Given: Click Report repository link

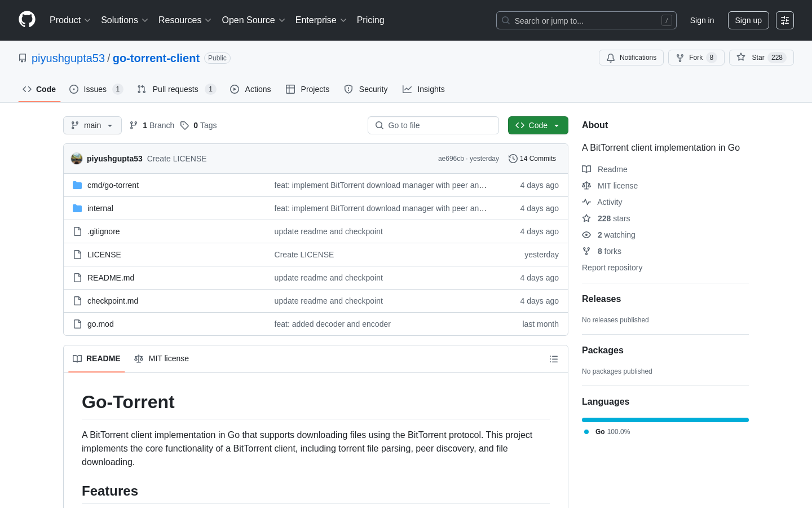Looking at the screenshot, I should [612, 268].
